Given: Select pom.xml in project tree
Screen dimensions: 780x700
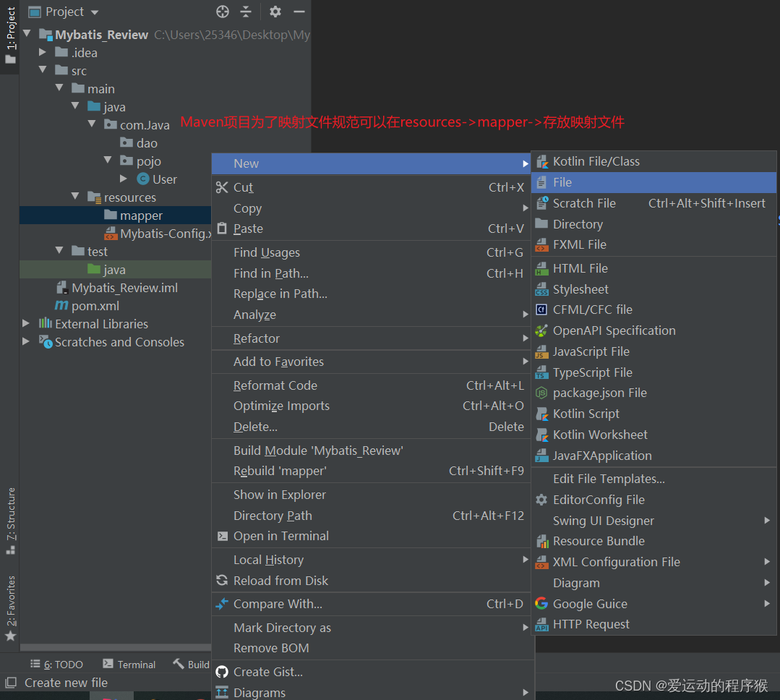Looking at the screenshot, I should (95, 305).
